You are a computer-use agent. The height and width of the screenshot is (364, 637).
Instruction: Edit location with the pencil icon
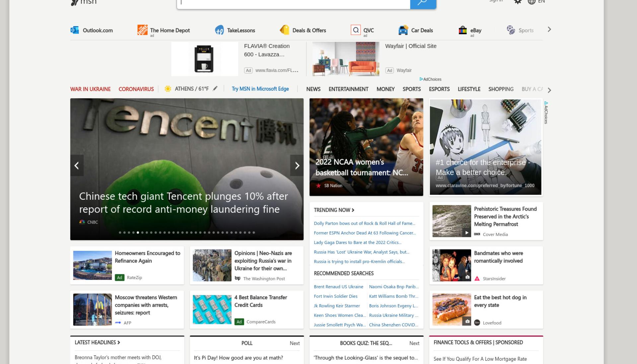215,88
